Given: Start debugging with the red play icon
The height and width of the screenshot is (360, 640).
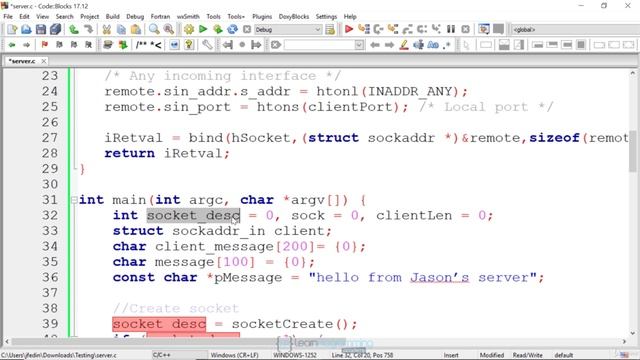Looking at the screenshot, I should pyautogui.click(x=349, y=29).
